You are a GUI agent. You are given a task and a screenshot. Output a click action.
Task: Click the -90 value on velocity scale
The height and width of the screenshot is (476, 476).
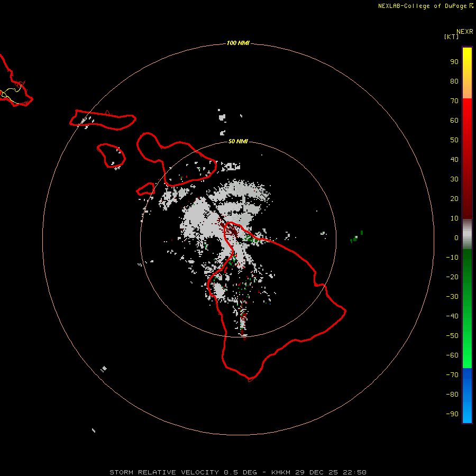click(452, 414)
